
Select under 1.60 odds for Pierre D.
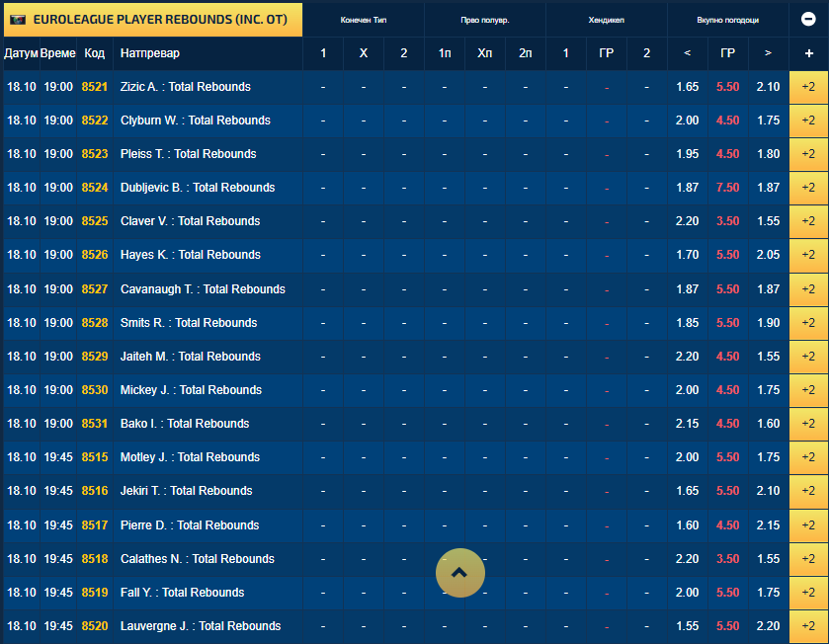click(688, 525)
